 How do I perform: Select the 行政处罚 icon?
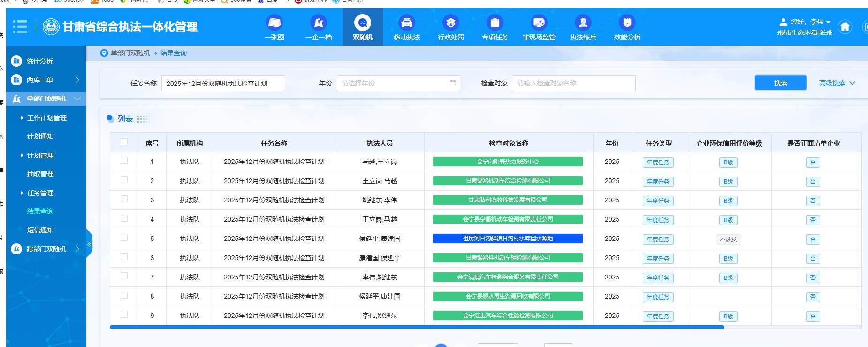(x=450, y=23)
